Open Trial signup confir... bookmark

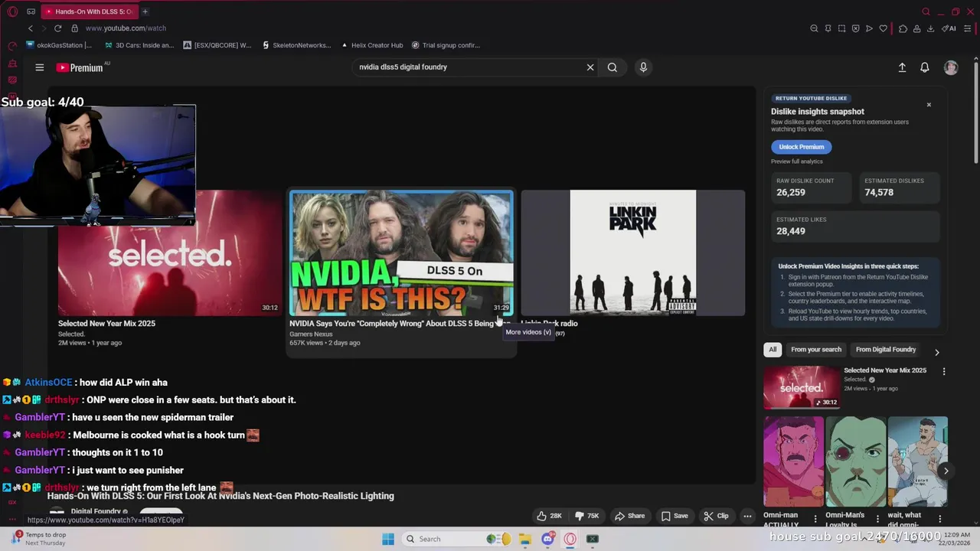(446, 45)
